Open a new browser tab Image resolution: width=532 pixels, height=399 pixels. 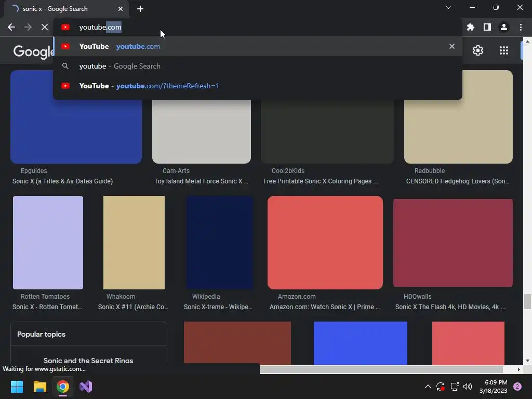click(x=140, y=9)
